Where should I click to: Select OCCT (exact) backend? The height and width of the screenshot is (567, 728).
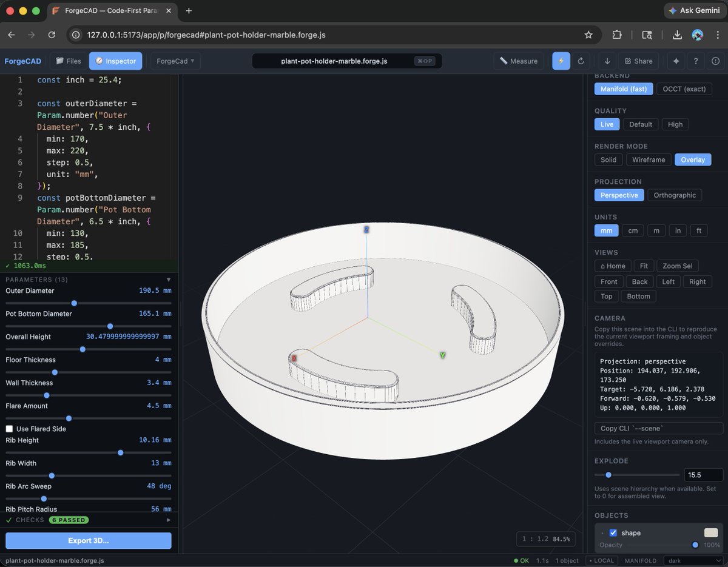(x=684, y=89)
